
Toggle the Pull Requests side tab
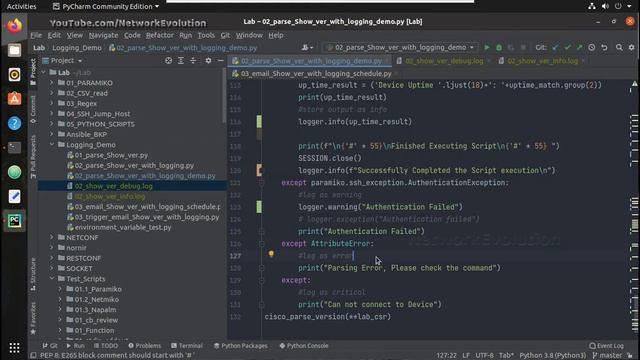tap(33, 157)
